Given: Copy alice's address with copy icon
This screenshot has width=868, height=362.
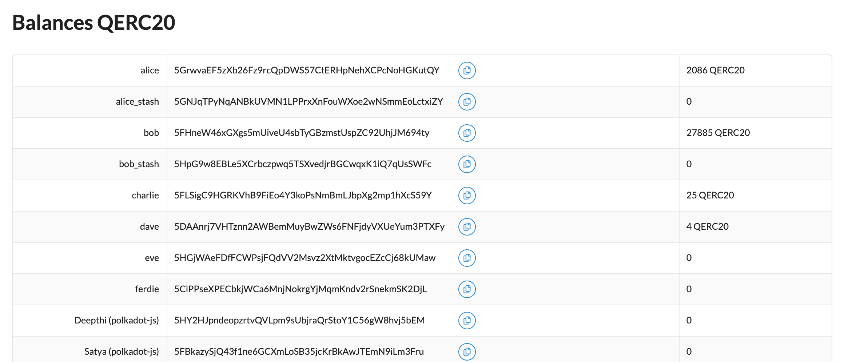Looking at the screenshot, I should click(467, 71).
